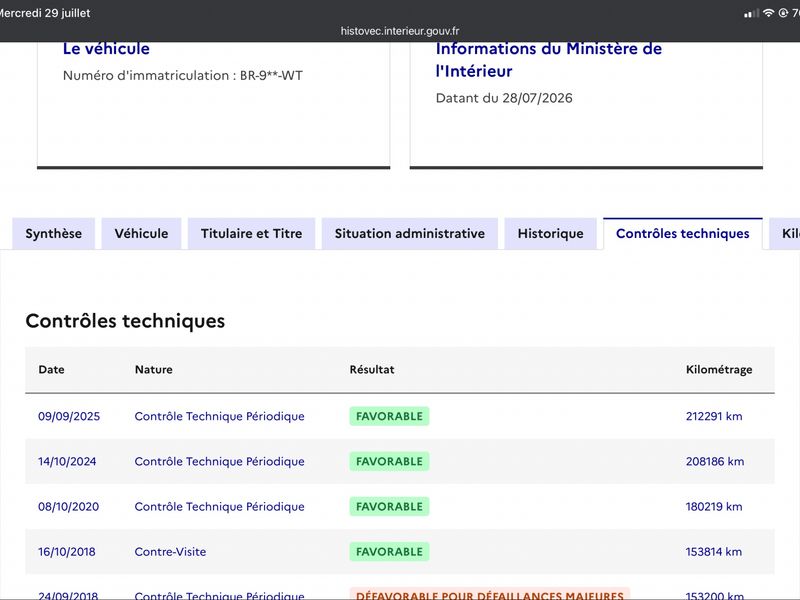Screen dimensions: 800x600
Task: Tap the Wi-Fi status icon
Action: tap(768, 13)
